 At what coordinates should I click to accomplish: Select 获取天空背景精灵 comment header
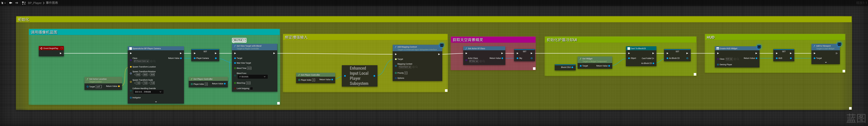pyautogui.click(x=493, y=40)
